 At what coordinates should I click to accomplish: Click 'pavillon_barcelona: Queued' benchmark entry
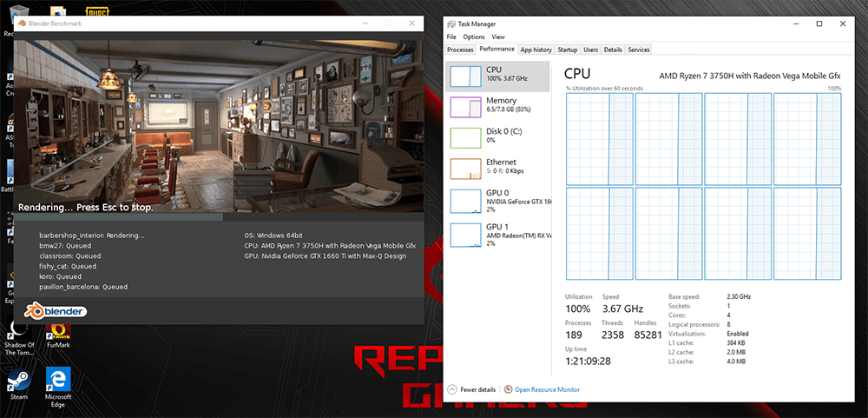pyautogui.click(x=83, y=287)
